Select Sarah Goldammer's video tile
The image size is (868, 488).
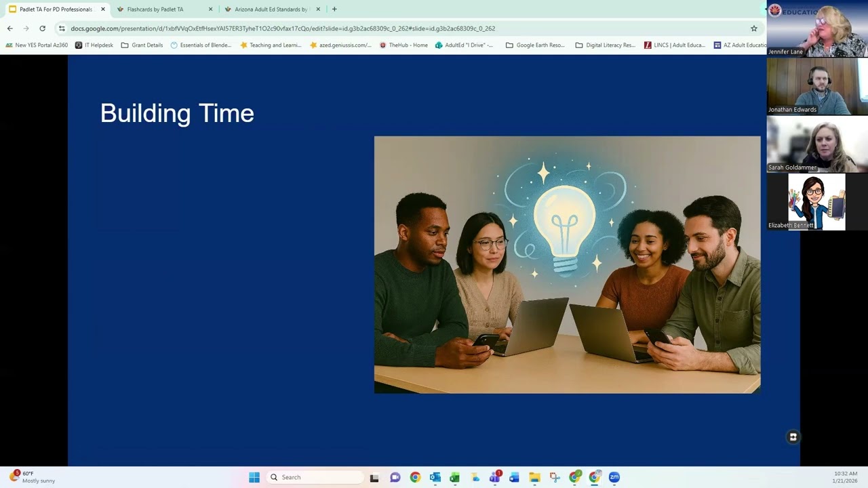tap(817, 144)
